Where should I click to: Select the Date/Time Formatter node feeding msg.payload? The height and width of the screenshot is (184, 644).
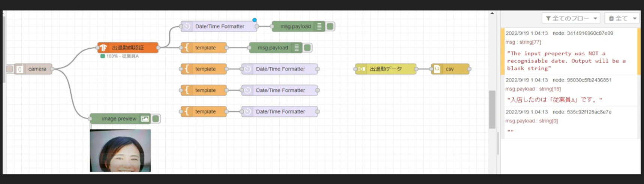point(220,26)
